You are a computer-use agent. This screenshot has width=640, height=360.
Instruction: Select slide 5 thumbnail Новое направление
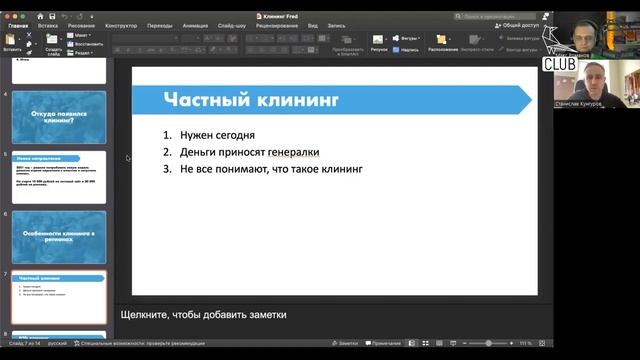coord(59,177)
